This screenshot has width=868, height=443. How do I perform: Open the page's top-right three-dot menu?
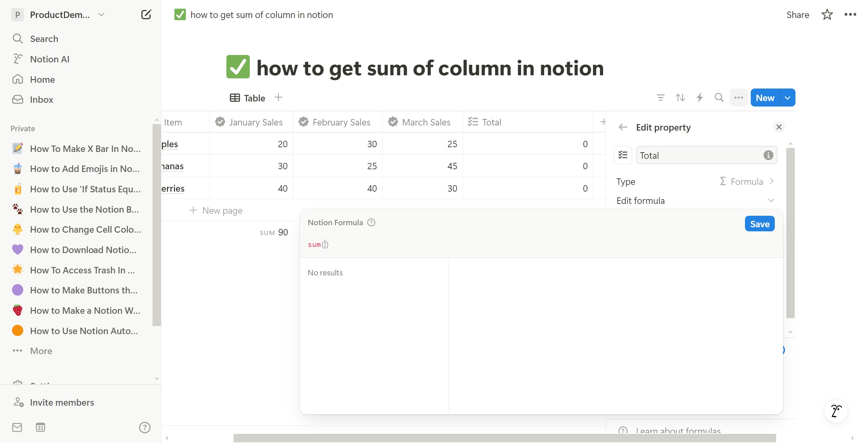coord(850,15)
